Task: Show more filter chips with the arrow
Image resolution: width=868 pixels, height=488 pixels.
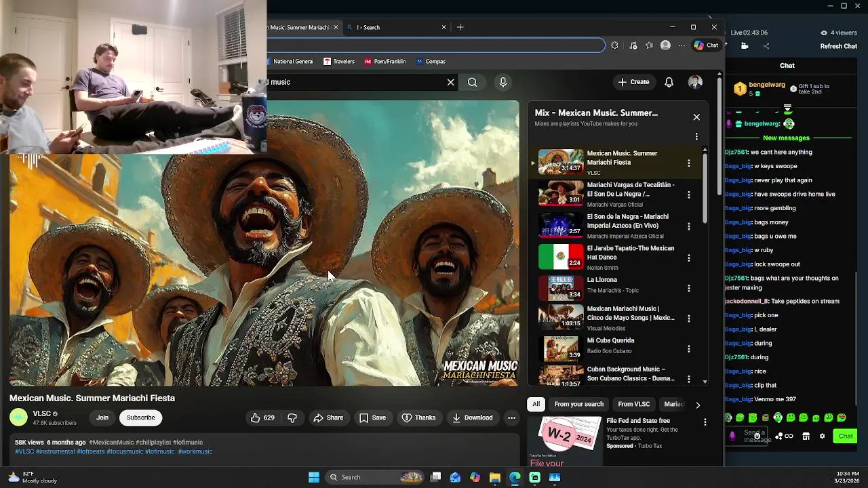Action: pos(698,405)
